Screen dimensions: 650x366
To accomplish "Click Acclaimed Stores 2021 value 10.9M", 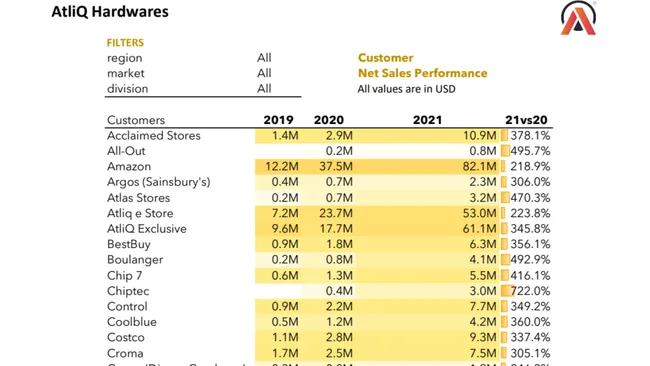I will [x=479, y=136].
